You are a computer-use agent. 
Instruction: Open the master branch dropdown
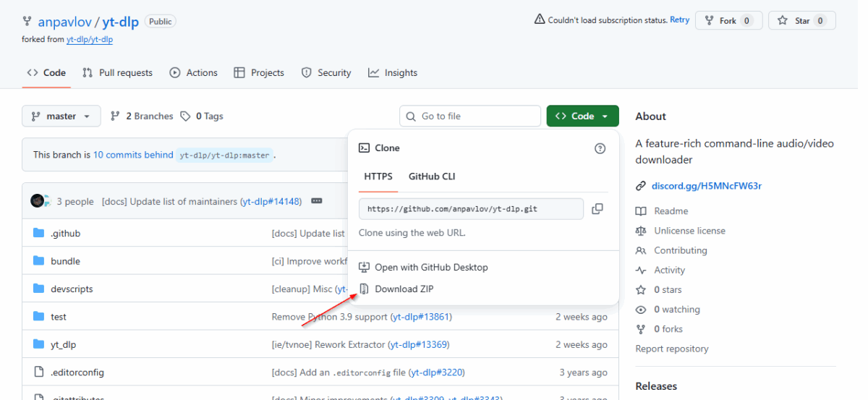pyautogui.click(x=61, y=116)
